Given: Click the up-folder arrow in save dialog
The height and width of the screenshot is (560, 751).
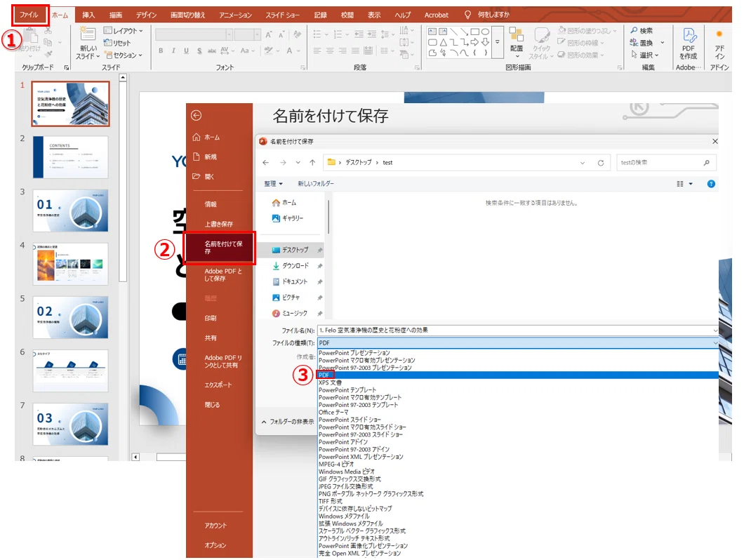Looking at the screenshot, I should pyautogui.click(x=312, y=163).
